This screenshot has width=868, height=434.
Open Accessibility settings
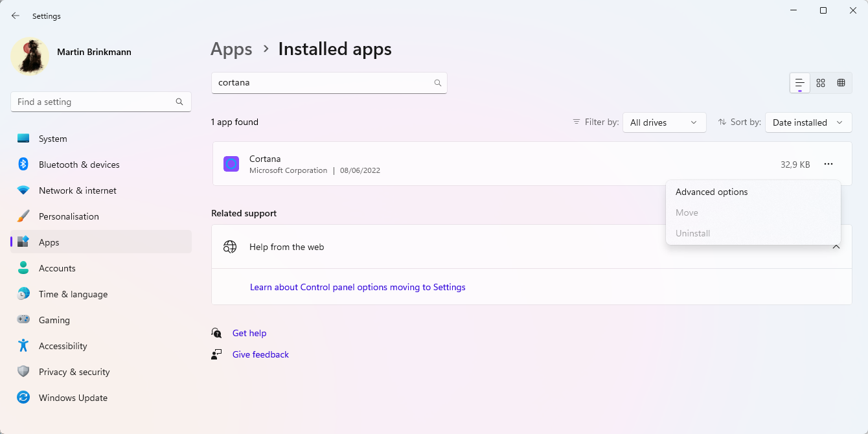coord(101,346)
